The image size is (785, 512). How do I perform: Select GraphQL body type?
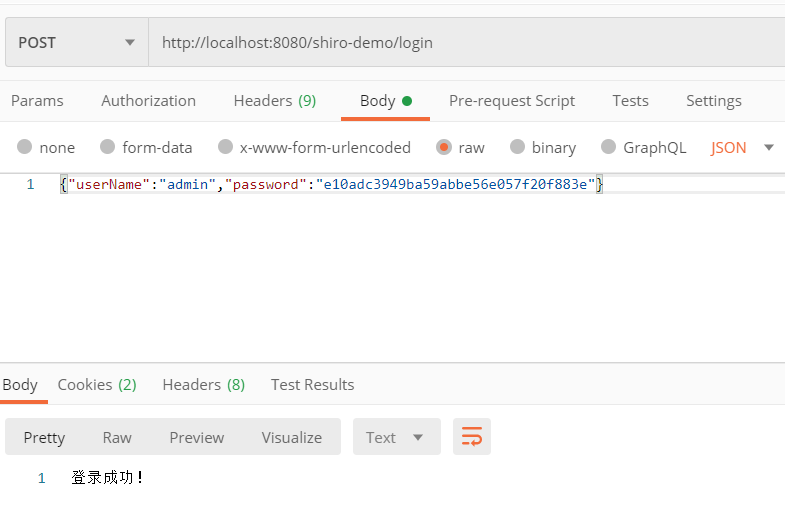(x=609, y=147)
